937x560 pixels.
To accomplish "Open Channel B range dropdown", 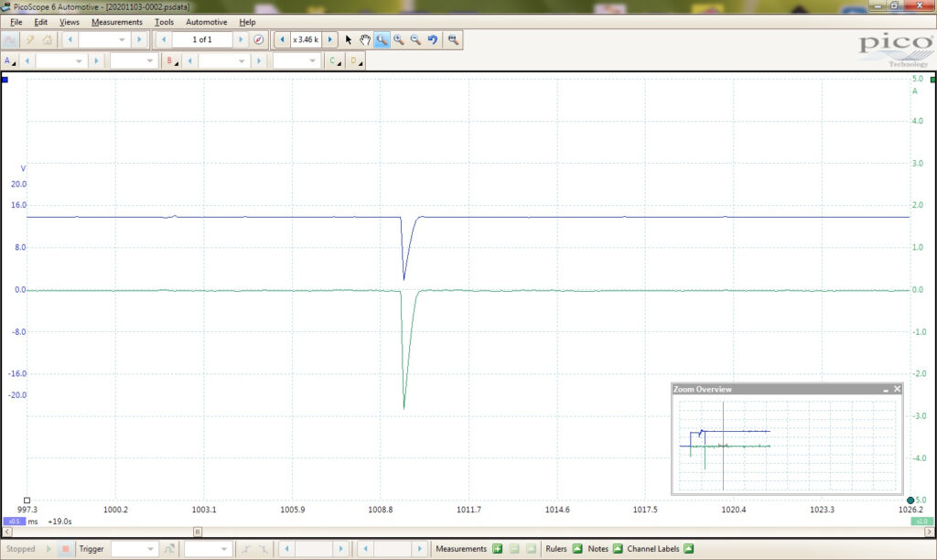I will 223,60.
